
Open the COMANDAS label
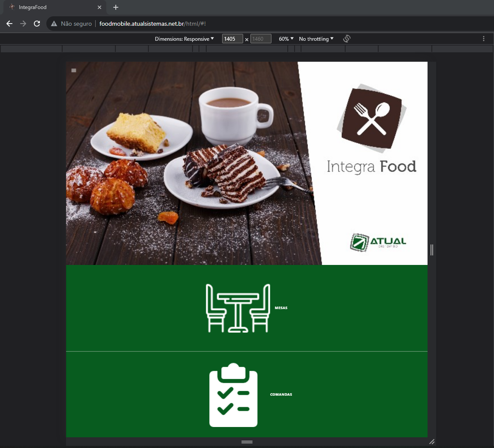tap(281, 394)
